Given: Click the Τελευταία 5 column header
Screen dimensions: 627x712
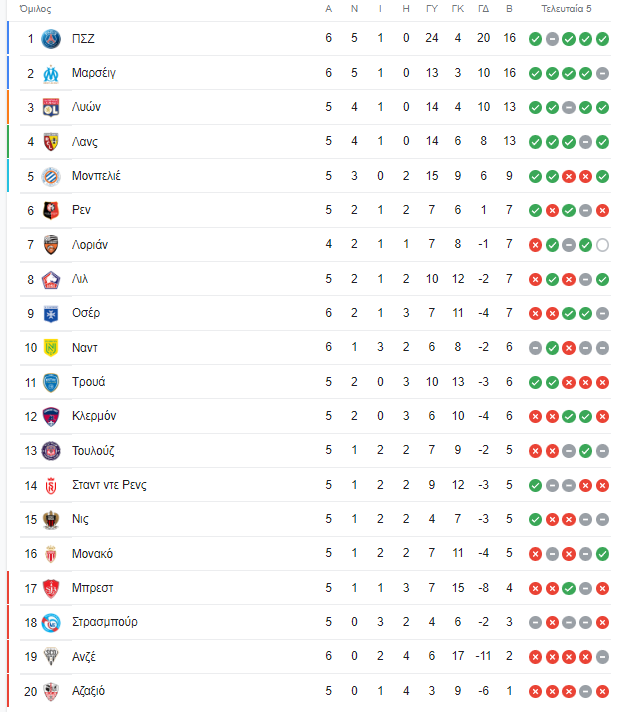Looking at the screenshot, I should 566,9.
